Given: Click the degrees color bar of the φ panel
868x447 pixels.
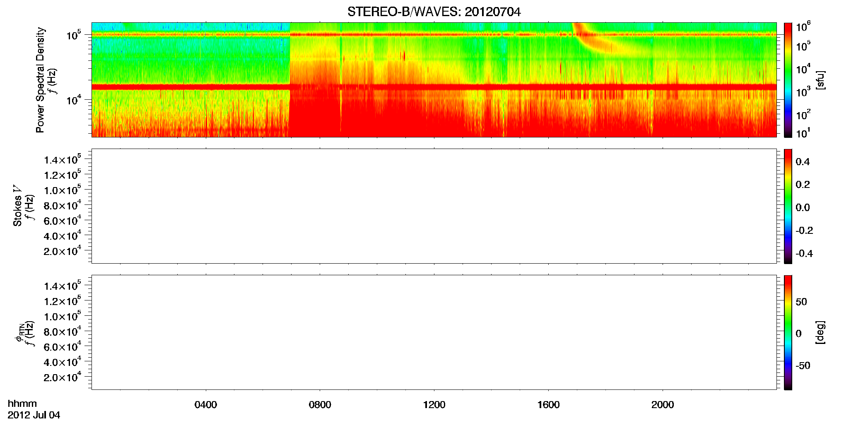Looking at the screenshot, I should point(788,332).
